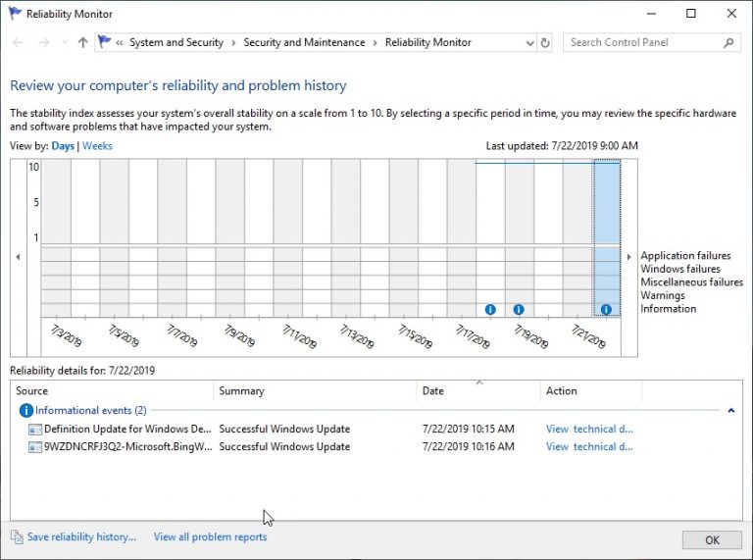Image resolution: width=753 pixels, height=560 pixels.
Task: Open System and Security breadcrumb
Action: pyautogui.click(x=176, y=42)
